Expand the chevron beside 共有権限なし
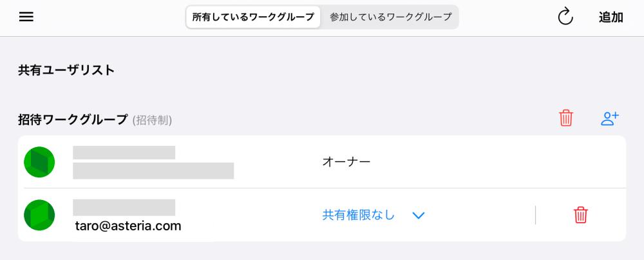Screen dimensions: 644x260 tap(419, 215)
